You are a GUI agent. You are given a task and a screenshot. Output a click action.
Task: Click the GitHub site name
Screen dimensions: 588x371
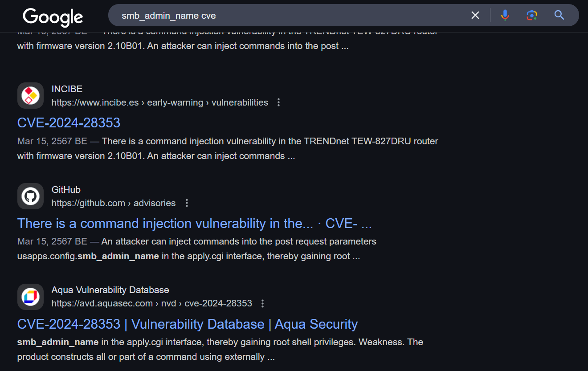click(66, 190)
